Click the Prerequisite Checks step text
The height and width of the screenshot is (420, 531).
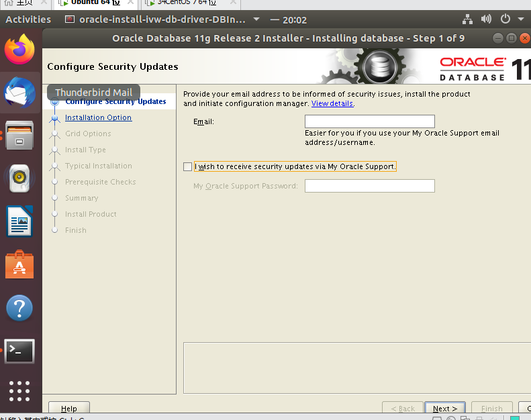(100, 182)
